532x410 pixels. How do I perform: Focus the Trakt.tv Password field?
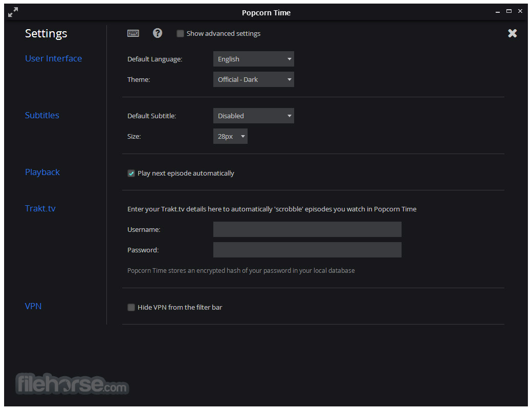pos(307,250)
